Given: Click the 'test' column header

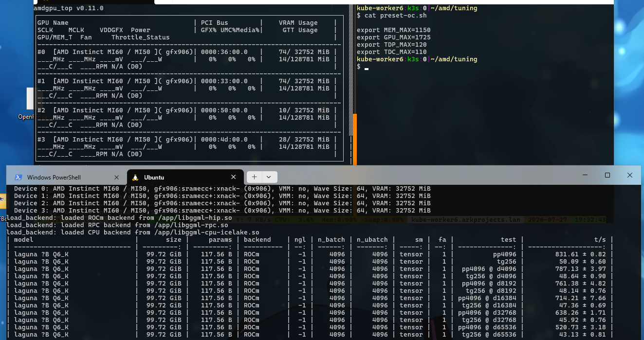Looking at the screenshot, I should 509,240.
